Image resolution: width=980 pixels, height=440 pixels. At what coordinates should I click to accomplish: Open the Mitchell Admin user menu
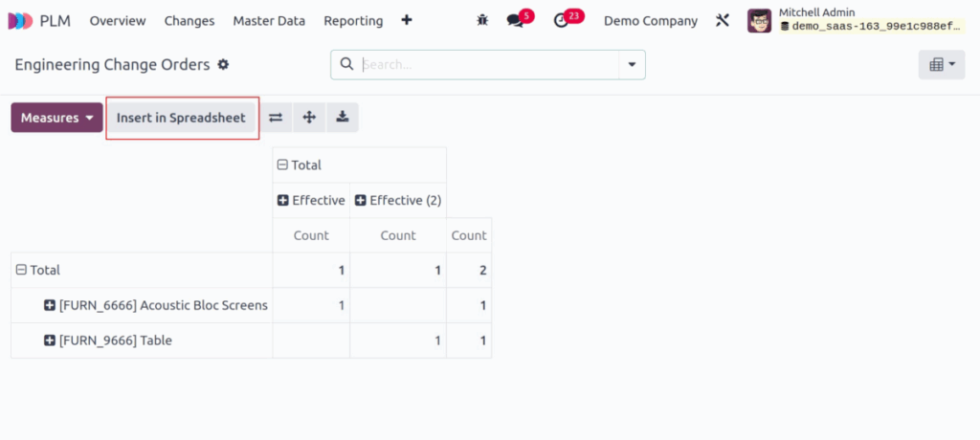click(857, 21)
